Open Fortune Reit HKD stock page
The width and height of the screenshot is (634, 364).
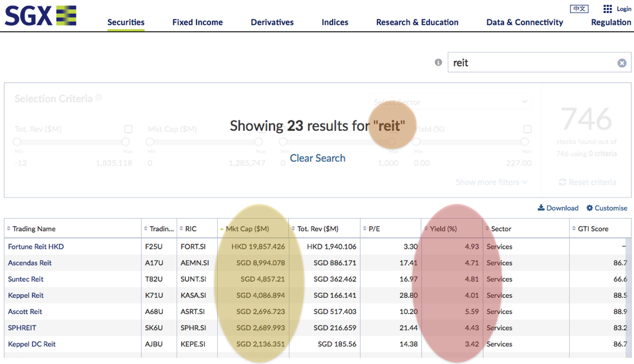(36, 246)
